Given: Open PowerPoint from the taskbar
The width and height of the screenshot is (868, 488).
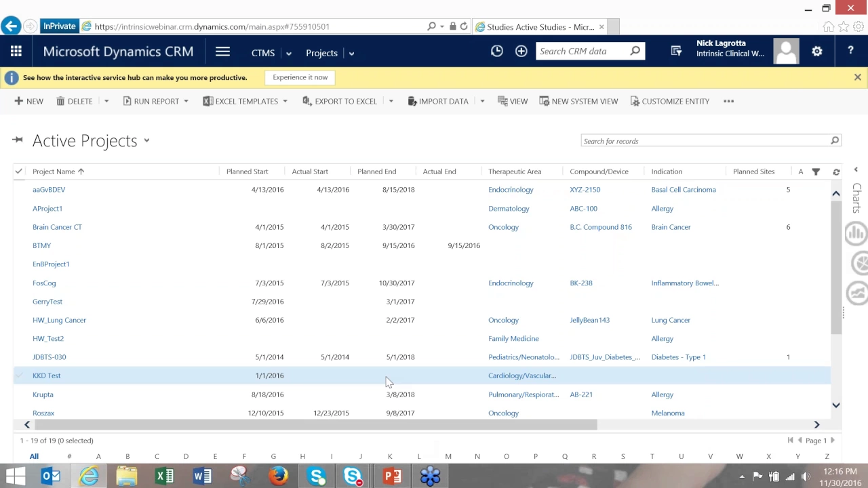Looking at the screenshot, I should coord(392,476).
